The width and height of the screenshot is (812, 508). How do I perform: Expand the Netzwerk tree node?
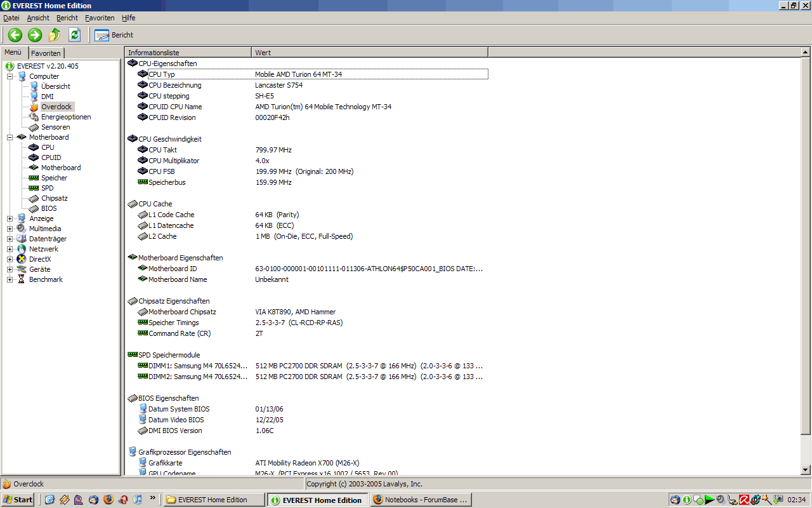[10, 249]
